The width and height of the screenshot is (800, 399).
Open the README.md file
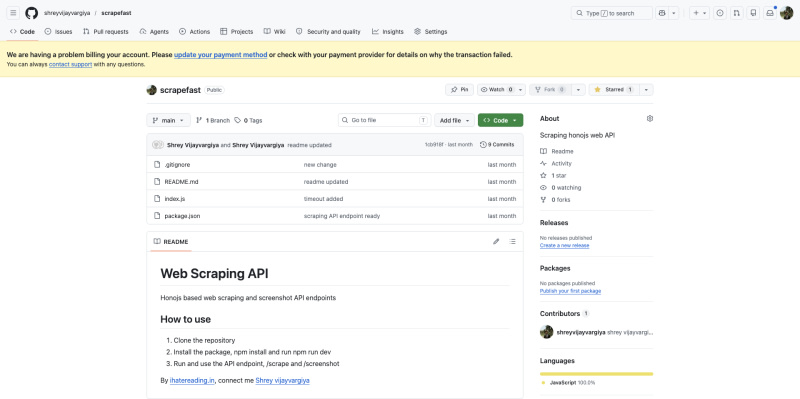[181, 182]
